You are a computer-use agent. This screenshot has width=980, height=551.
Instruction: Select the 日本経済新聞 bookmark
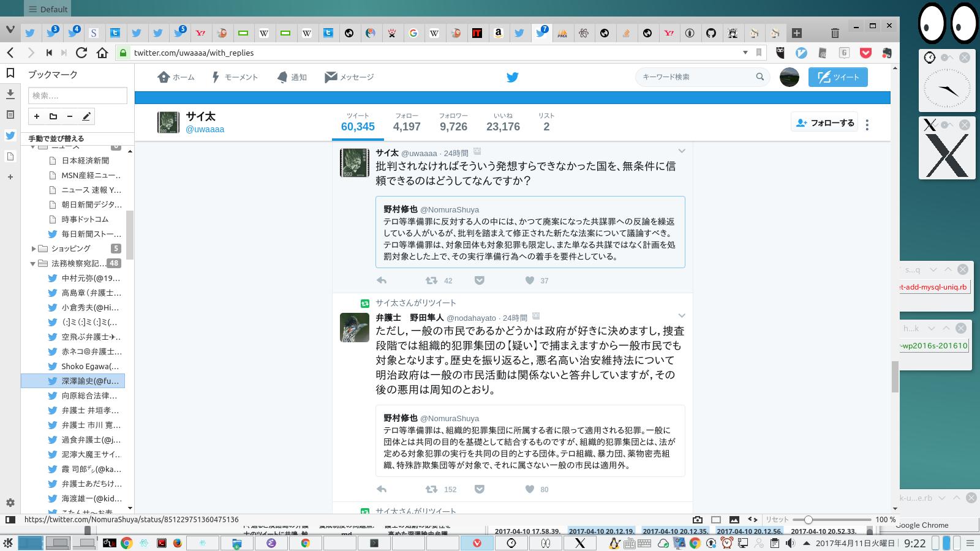[85, 160]
